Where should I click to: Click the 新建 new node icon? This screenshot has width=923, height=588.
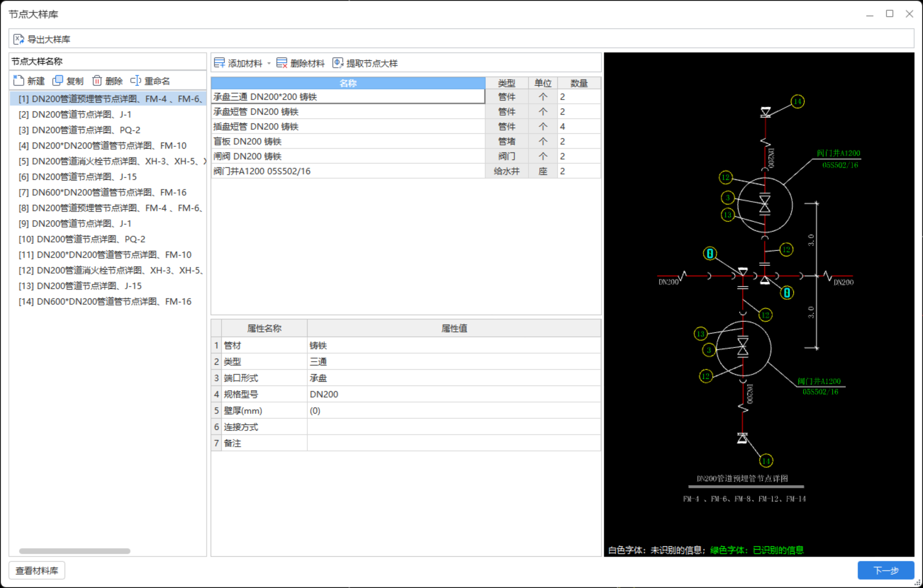click(x=18, y=81)
